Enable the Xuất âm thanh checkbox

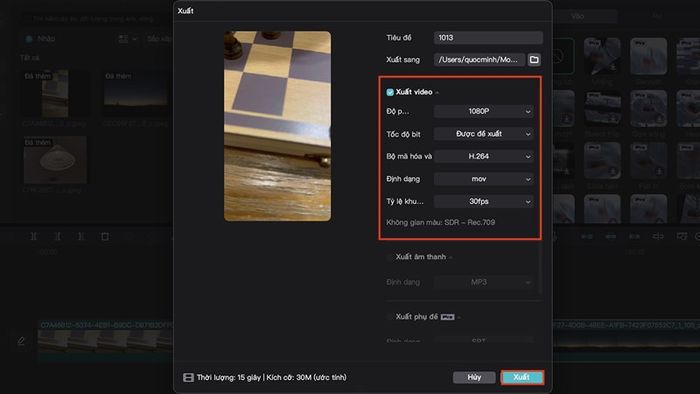coord(390,257)
